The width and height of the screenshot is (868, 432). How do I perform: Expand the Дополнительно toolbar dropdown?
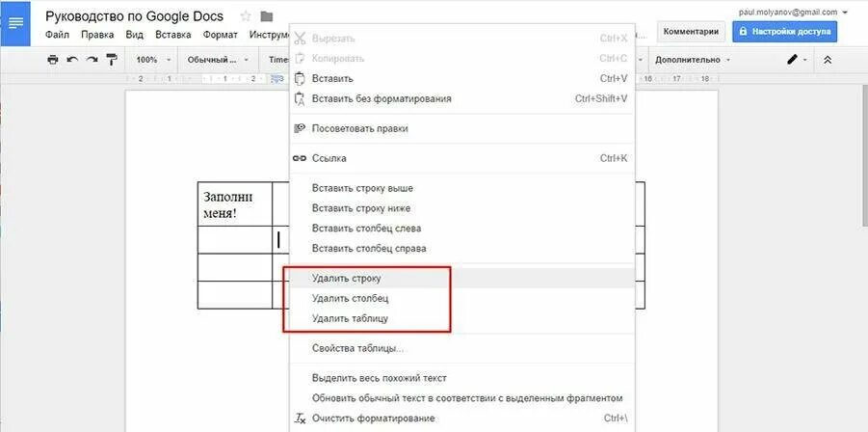pos(692,60)
